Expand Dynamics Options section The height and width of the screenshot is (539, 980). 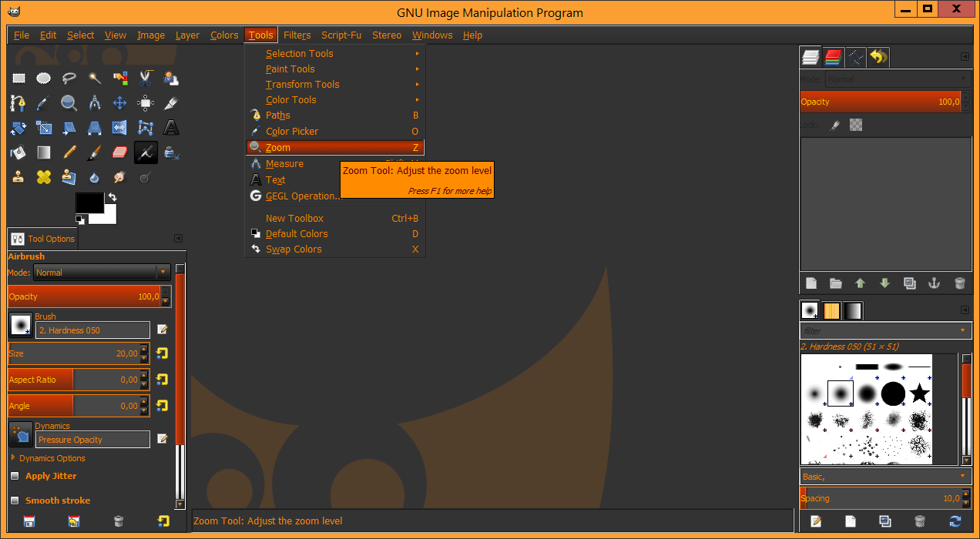tap(13, 457)
